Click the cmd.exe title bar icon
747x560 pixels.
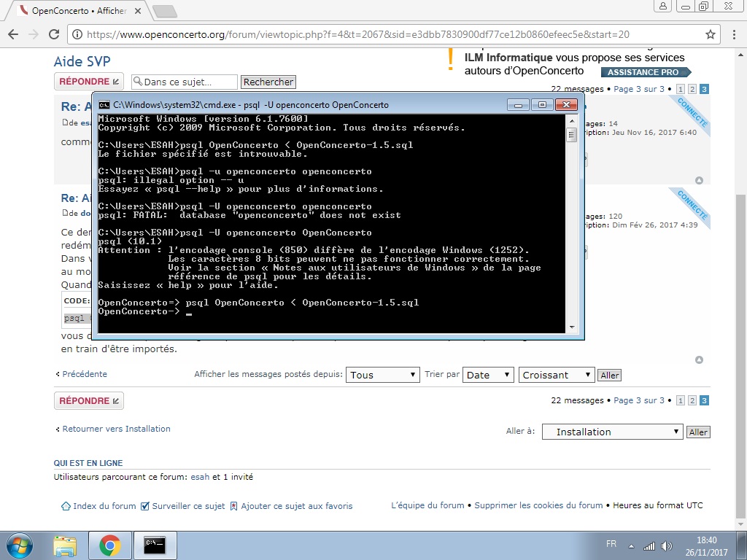(104, 105)
